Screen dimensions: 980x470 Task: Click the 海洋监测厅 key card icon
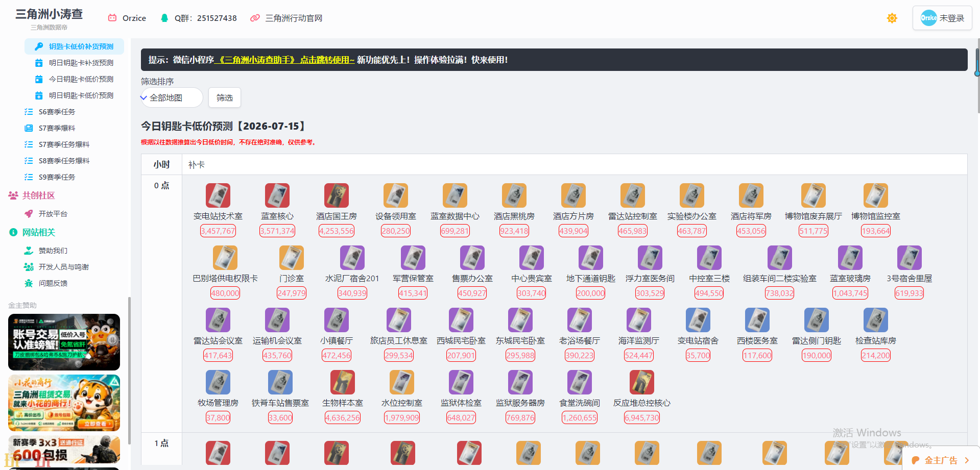[x=639, y=320]
